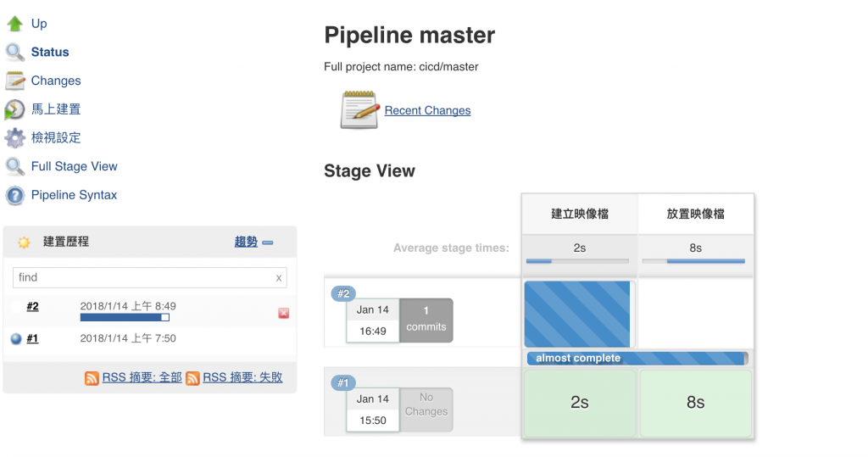The image size is (868, 457).
Task: Open the Full Stage View menu item
Action: click(74, 166)
